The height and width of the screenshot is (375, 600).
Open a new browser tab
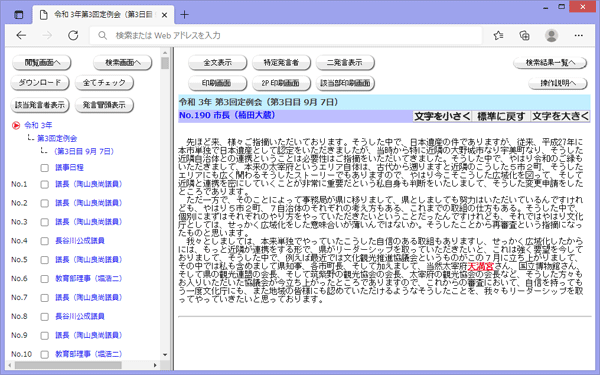(x=184, y=15)
